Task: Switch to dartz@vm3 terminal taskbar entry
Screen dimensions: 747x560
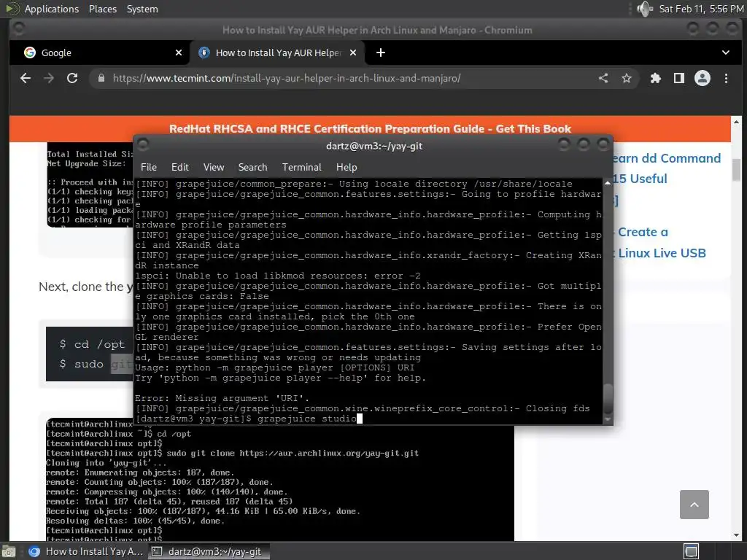Action: point(208,551)
